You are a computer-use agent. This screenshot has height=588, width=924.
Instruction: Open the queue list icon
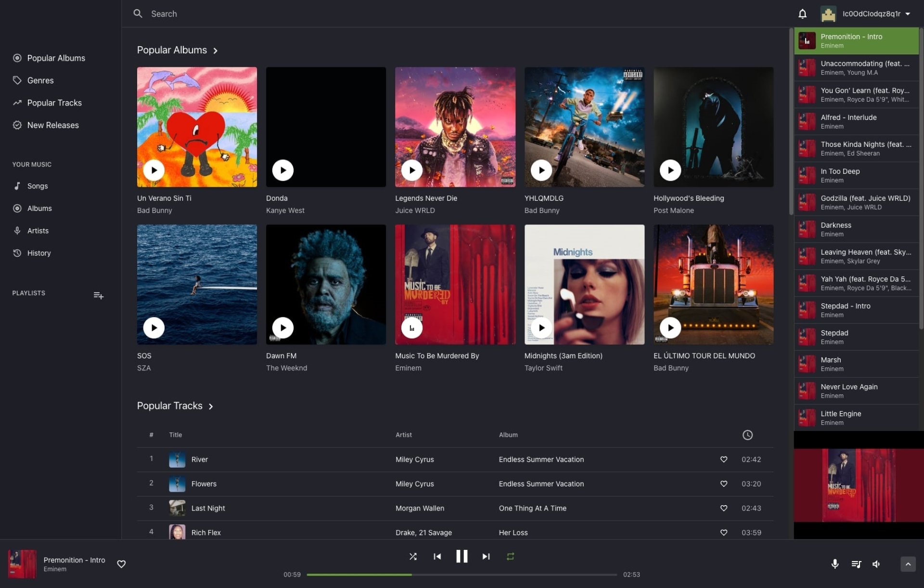click(x=856, y=564)
